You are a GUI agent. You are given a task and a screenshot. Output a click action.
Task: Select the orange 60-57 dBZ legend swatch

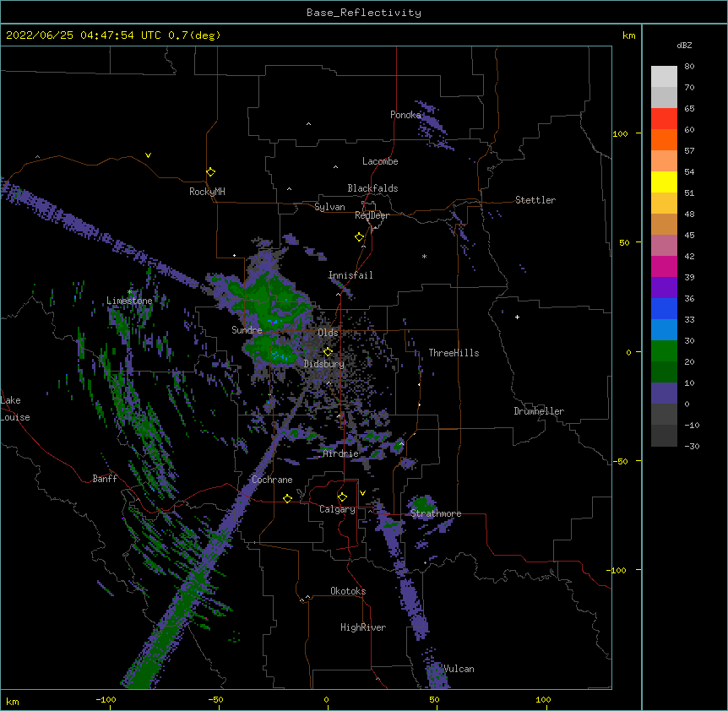click(x=664, y=139)
